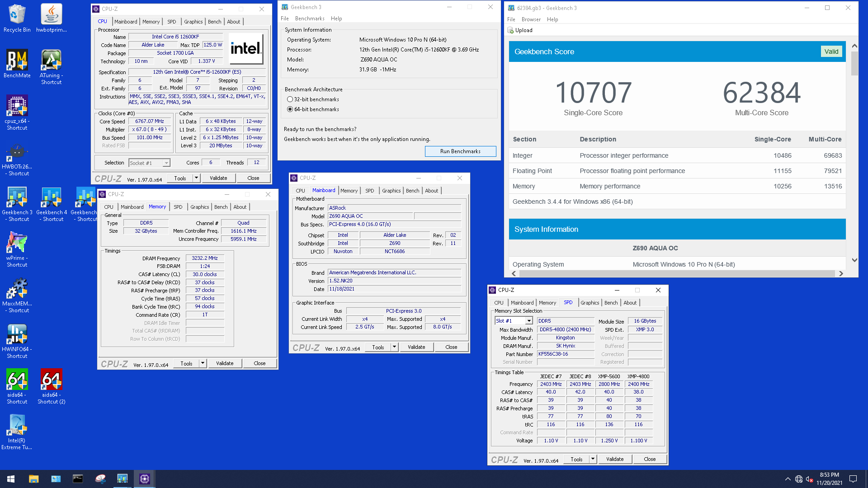The image size is (868, 488).
Task: Open the Browser menu in Geekbench results window
Action: [x=531, y=19]
